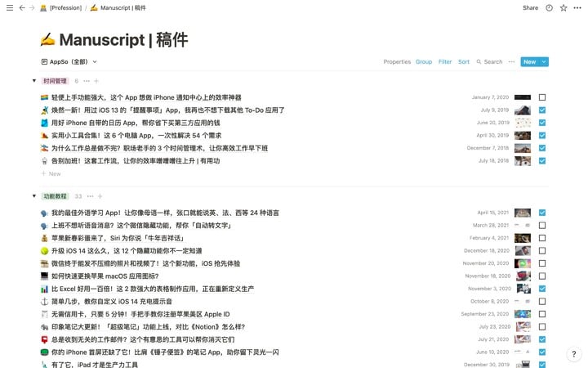
Task: Check the box for February 4, 2021 row
Action: coord(542,239)
